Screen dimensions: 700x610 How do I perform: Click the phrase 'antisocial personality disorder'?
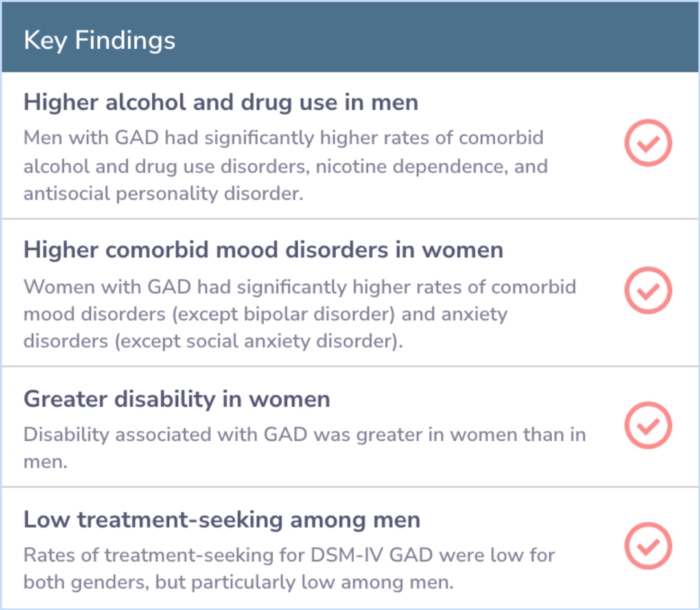[163, 194]
